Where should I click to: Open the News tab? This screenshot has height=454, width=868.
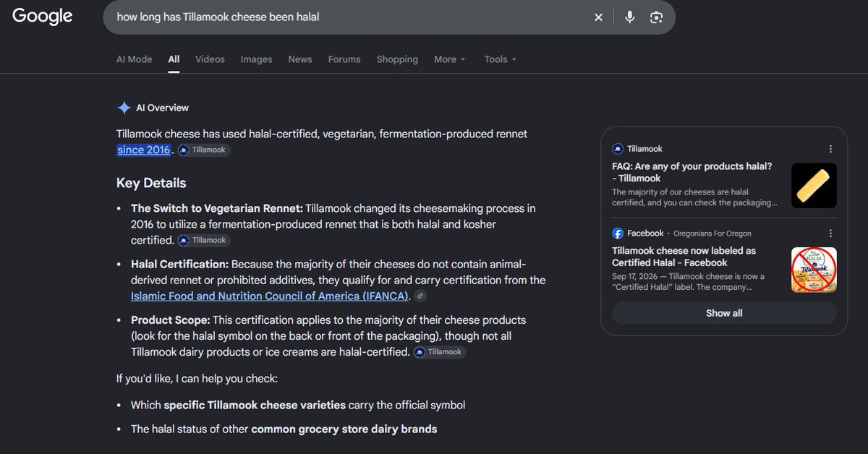click(300, 59)
